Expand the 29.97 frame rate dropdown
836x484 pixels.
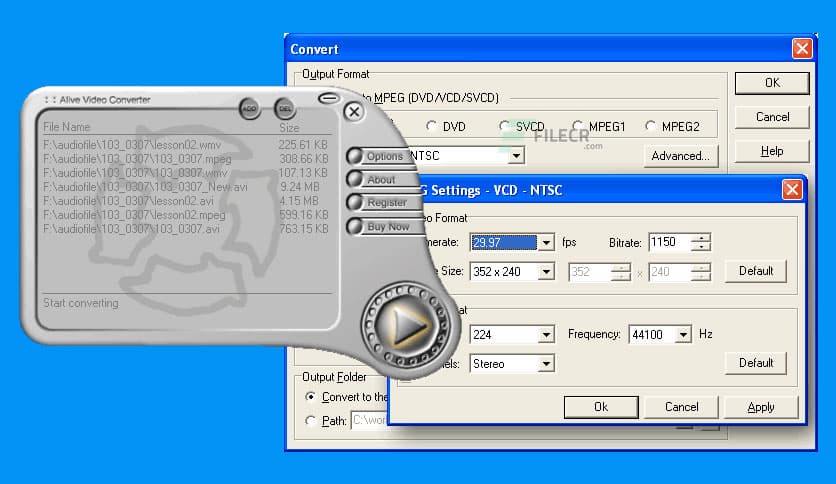tap(546, 243)
